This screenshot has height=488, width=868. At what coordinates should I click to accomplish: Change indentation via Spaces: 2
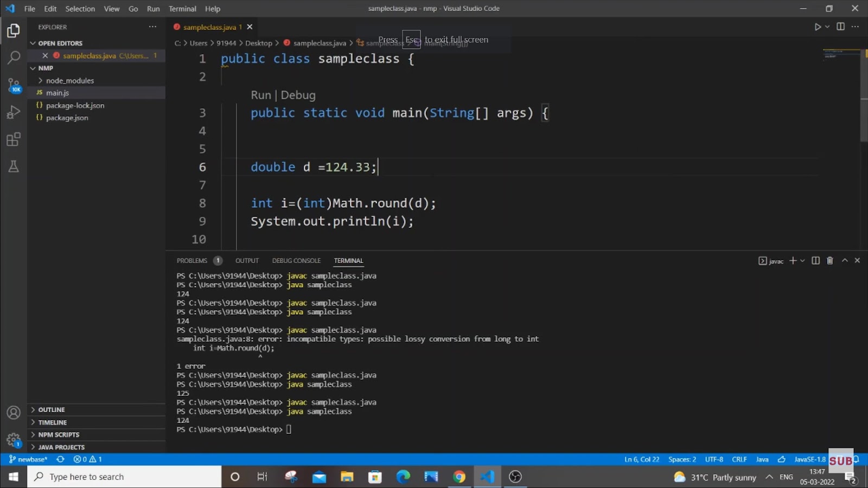point(682,459)
